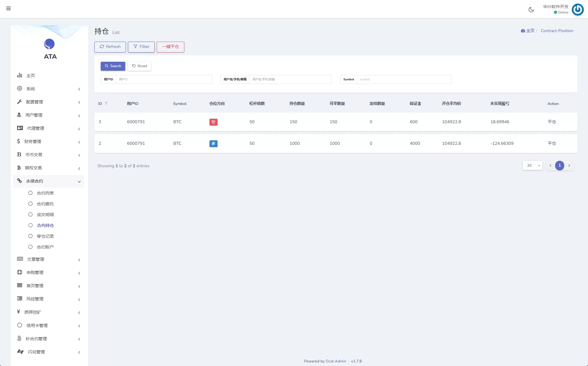Select the 穿仓记录 radio item
The width and height of the screenshot is (588, 366).
click(x=30, y=236)
